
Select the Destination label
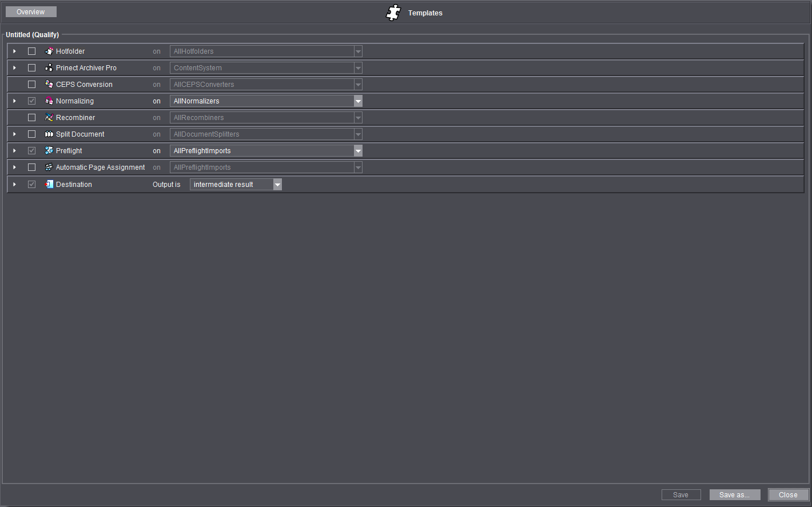click(74, 185)
